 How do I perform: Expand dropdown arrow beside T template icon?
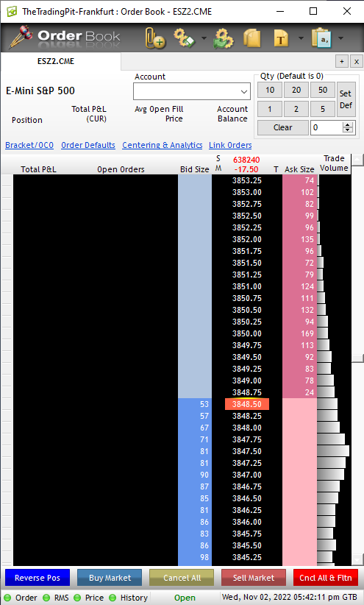pyautogui.click(x=301, y=38)
